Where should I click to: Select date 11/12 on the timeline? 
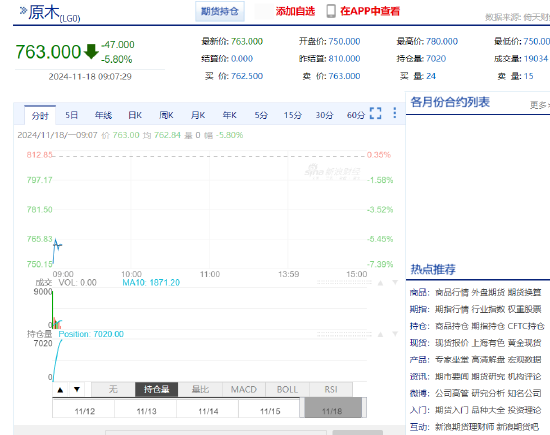(x=85, y=411)
